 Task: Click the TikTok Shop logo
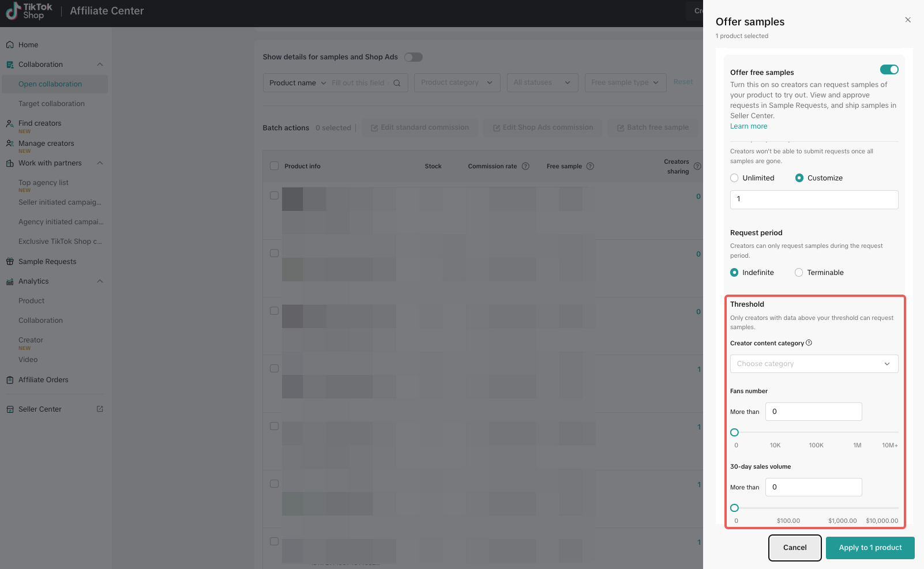pyautogui.click(x=29, y=11)
